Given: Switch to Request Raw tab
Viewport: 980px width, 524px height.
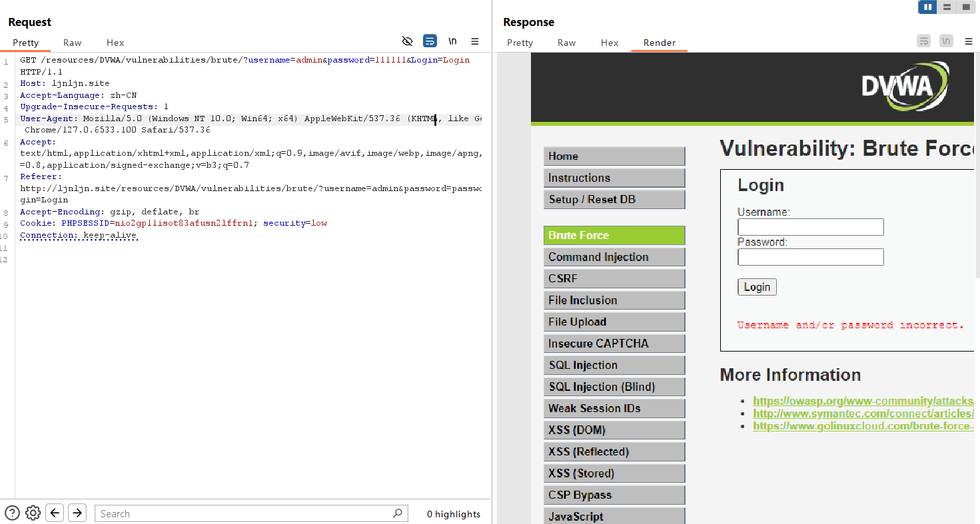Looking at the screenshot, I should 72,43.
